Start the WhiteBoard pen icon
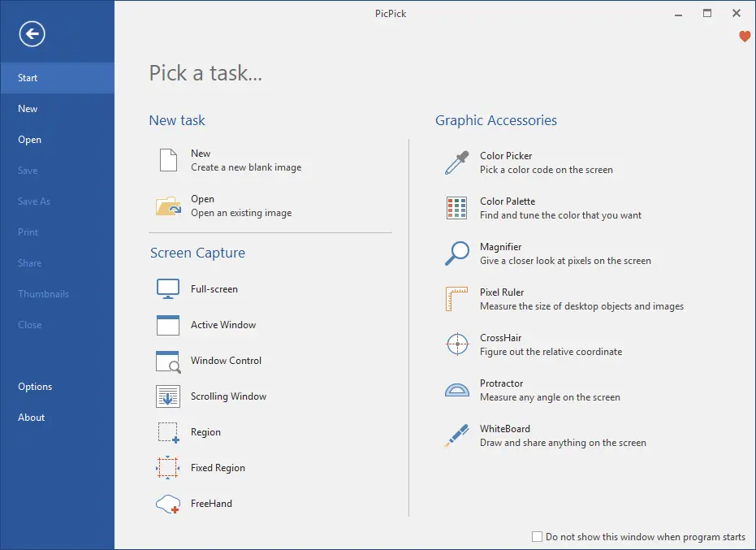This screenshot has width=756, height=550. [457, 435]
